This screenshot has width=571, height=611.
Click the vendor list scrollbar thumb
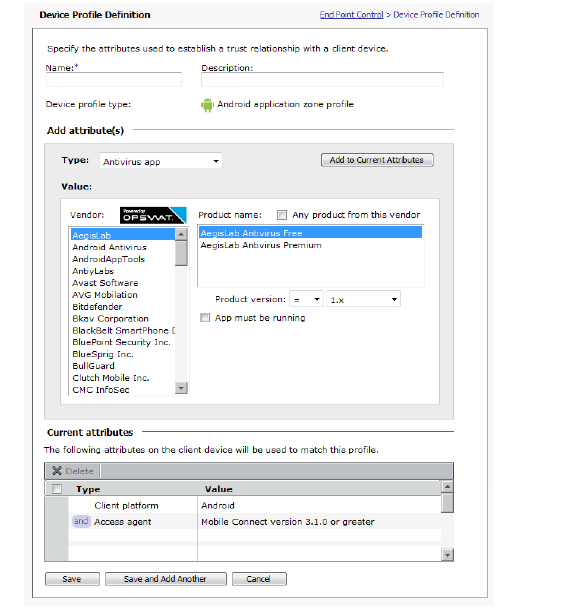pos(181,253)
